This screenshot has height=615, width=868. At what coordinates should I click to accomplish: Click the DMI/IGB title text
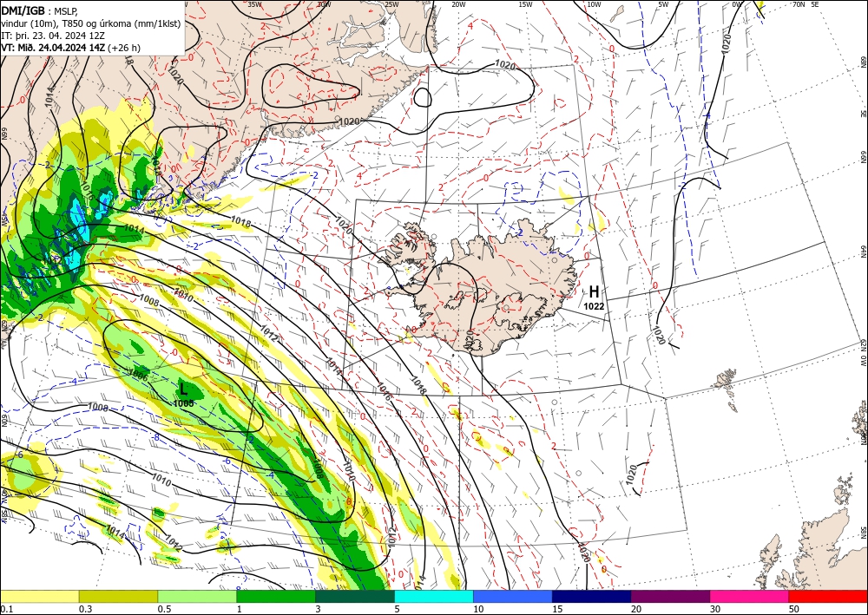[x=23, y=10]
